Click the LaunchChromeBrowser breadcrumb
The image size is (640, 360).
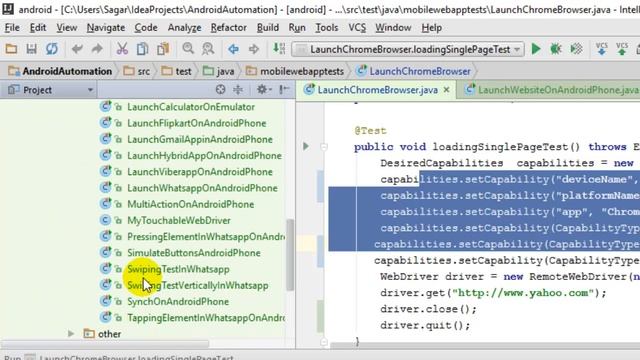click(413, 71)
